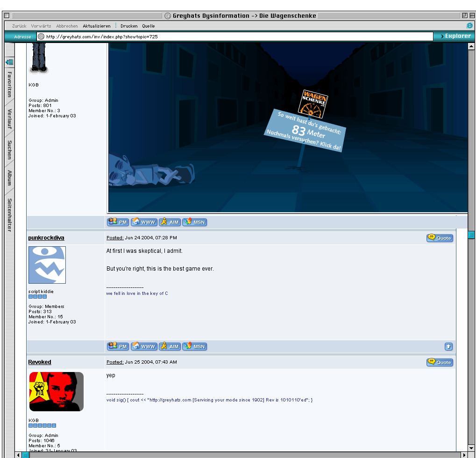
Task: Click Drucken to print page
Action: click(x=129, y=26)
